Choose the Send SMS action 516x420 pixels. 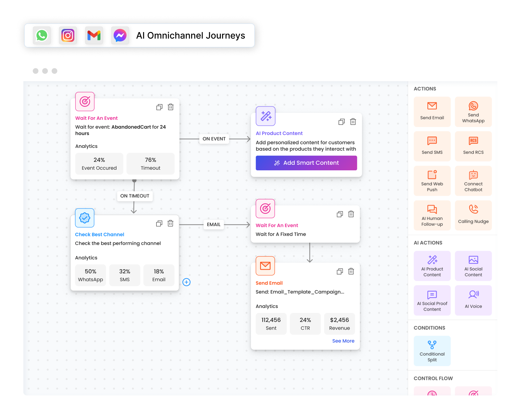[432, 146]
